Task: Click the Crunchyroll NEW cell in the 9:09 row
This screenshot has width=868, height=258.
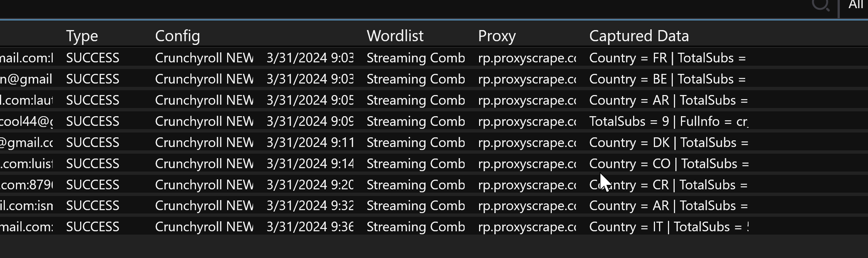Action: point(204,121)
